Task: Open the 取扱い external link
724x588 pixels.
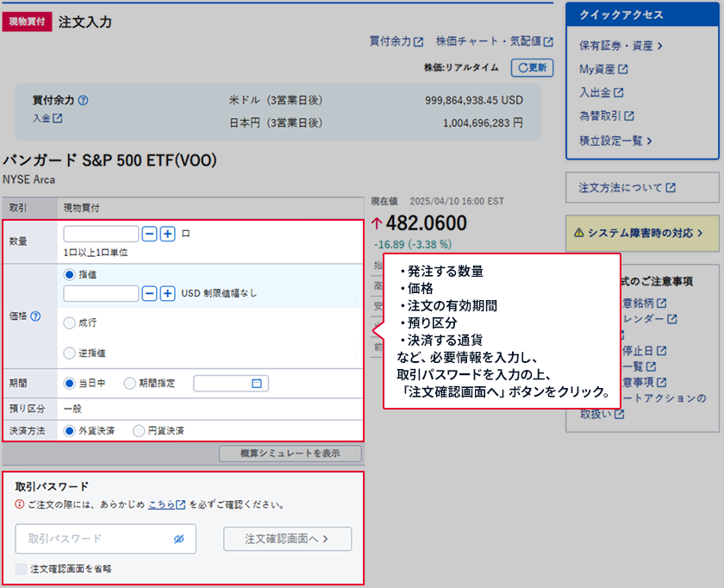Action: tap(602, 415)
